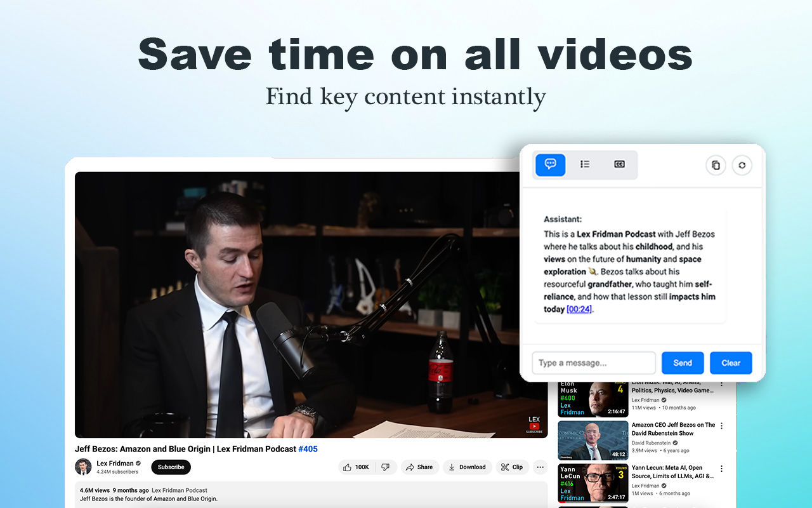
Task: Open the more actions ellipsis menu
Action: pos(540,467)
